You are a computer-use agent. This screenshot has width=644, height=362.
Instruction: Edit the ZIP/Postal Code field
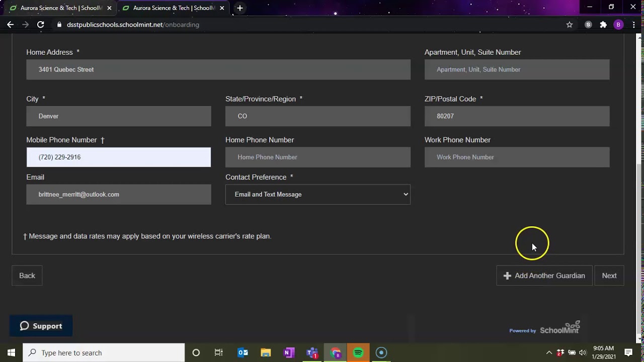pos(517,116)
